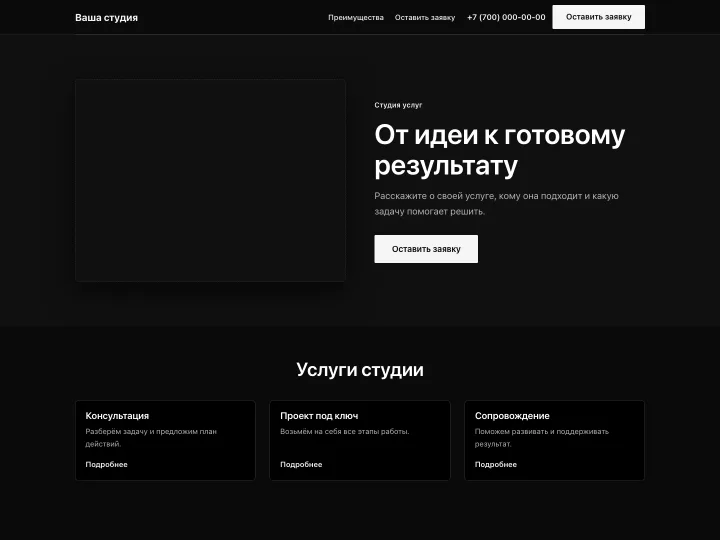The width and height of the screenshot is (720, 540).
Task: Open the Преимущества nav link
Action: 355,17
